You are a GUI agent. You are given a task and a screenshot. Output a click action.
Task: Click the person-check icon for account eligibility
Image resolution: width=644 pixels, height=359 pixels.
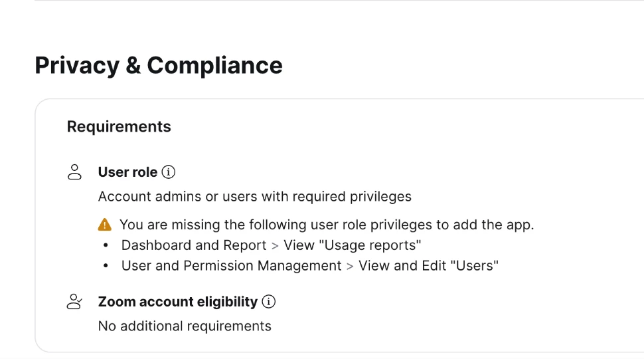(74, 302)
